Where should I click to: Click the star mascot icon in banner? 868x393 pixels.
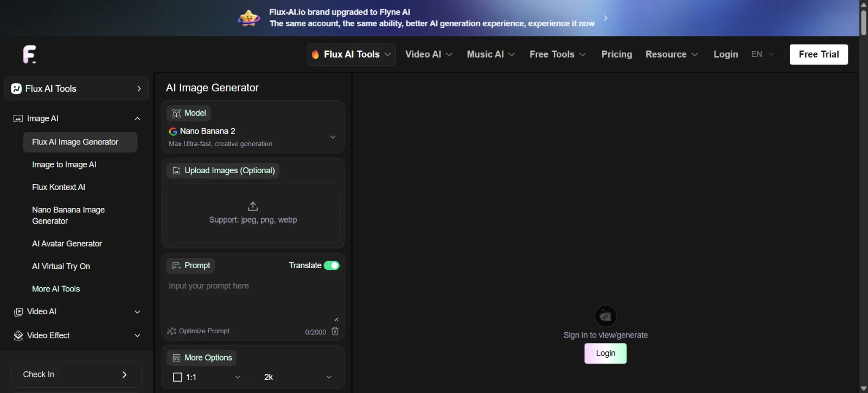(249, 18)
